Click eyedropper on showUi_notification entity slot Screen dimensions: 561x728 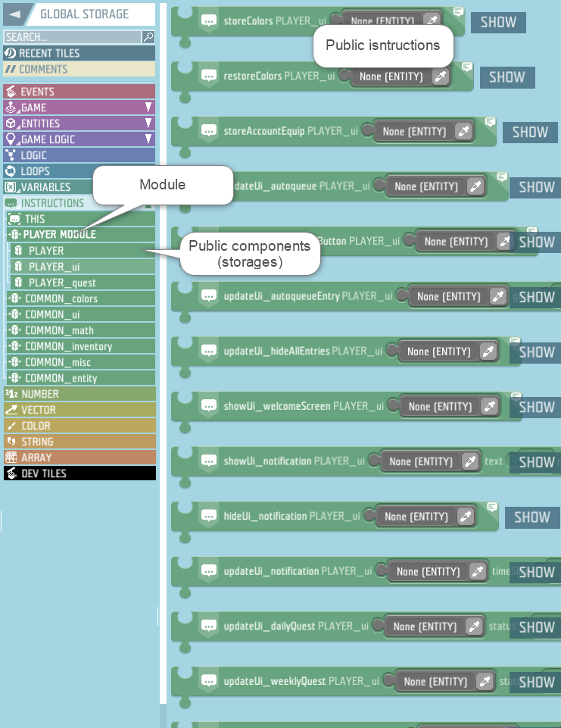(470, 461)
